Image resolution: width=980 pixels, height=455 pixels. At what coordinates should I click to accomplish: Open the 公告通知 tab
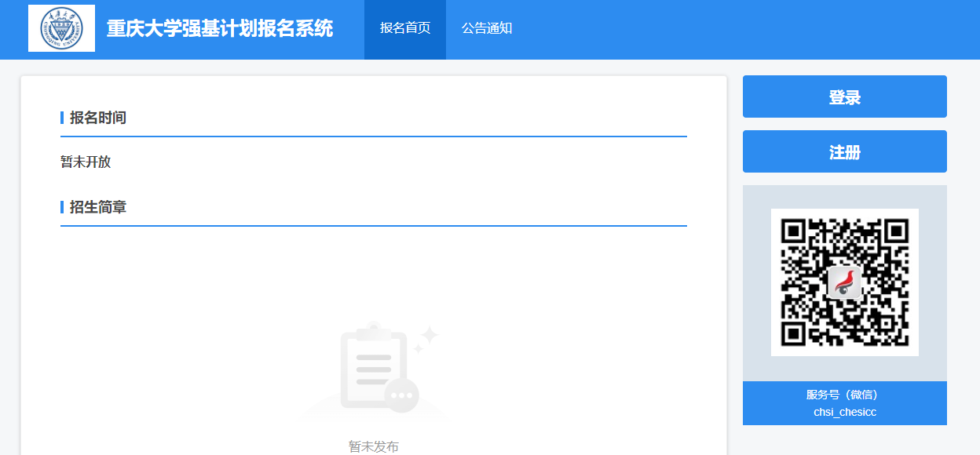pyautogui.click(x=487, y=29)
